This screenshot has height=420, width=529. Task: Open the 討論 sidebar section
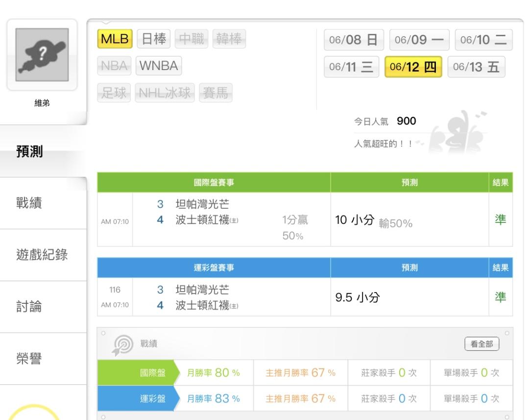[43, 307]
